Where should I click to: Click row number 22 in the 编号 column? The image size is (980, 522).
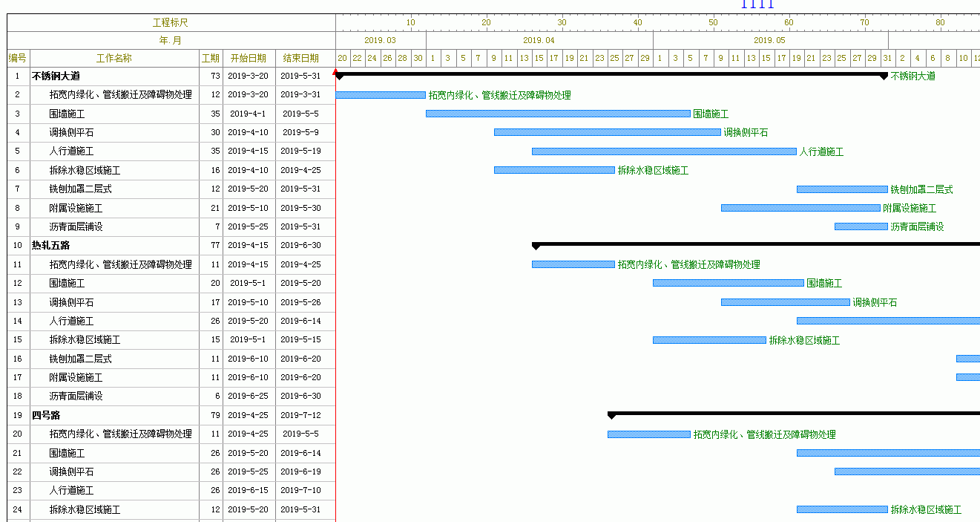tap(18, 472)
